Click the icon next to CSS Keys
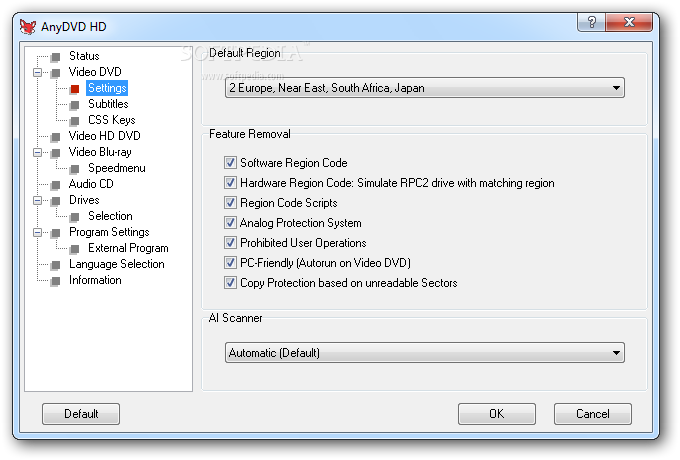The width and height of the screenshot is (680, 460). coord(74,121)
